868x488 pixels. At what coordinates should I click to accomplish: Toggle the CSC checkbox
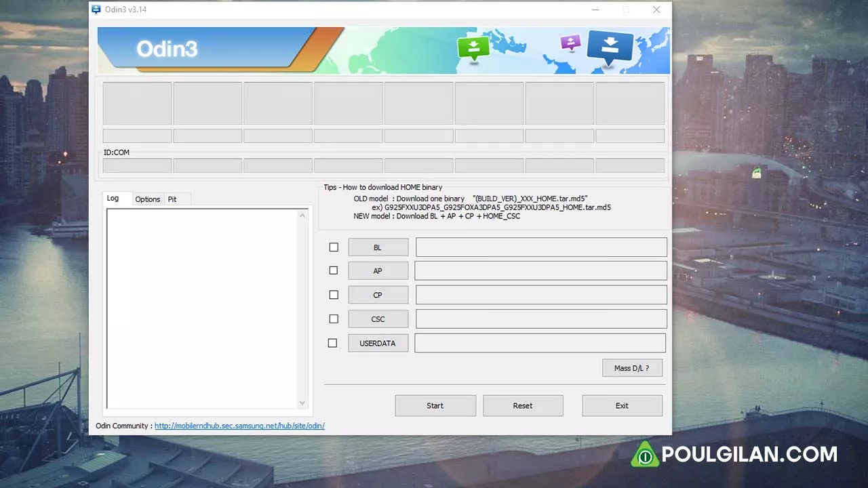click(x=334, y=319)
